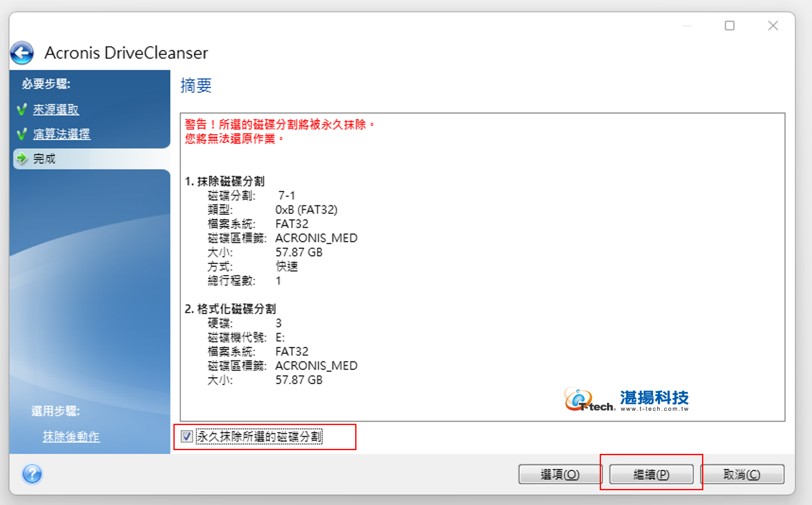Click the 選用步驟: sidebar heading
Screen dimensions: 812x505
[x=56, y=411]
